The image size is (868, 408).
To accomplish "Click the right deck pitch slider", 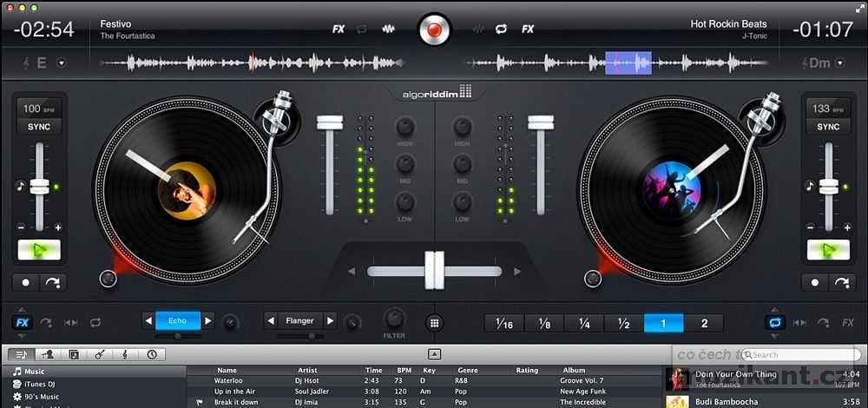I will pyautogui.click(x=829, y=188).
